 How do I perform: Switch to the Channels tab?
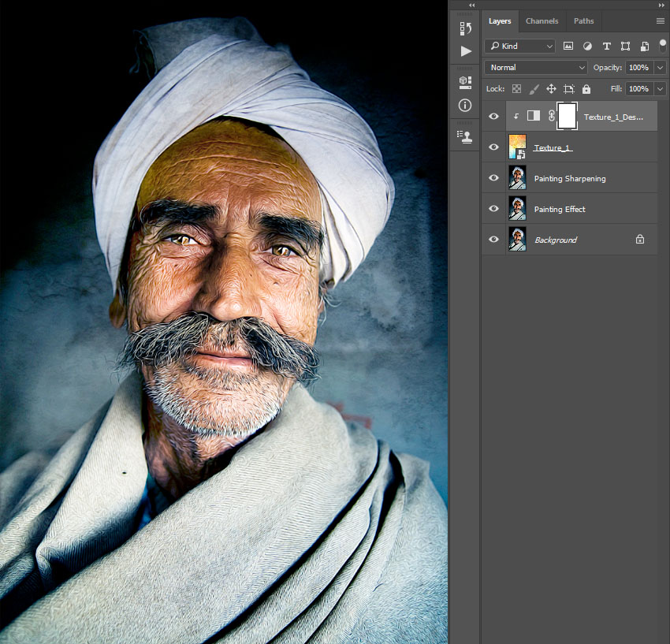point(542,21)
